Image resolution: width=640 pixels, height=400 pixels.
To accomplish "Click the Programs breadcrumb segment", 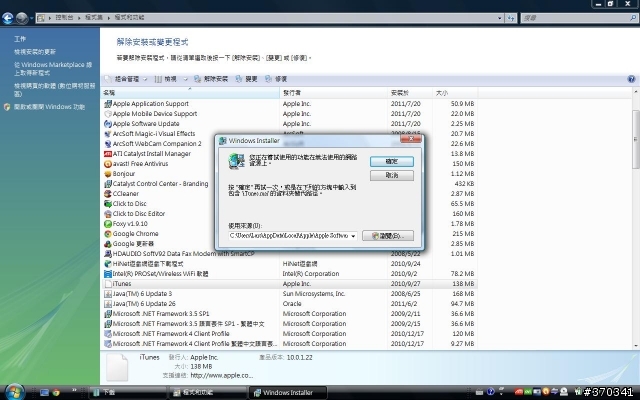I will click(94, 18).
